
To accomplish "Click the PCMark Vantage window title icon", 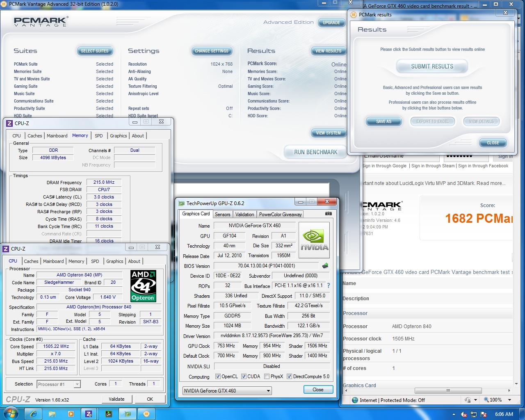I will click(5, 4).
